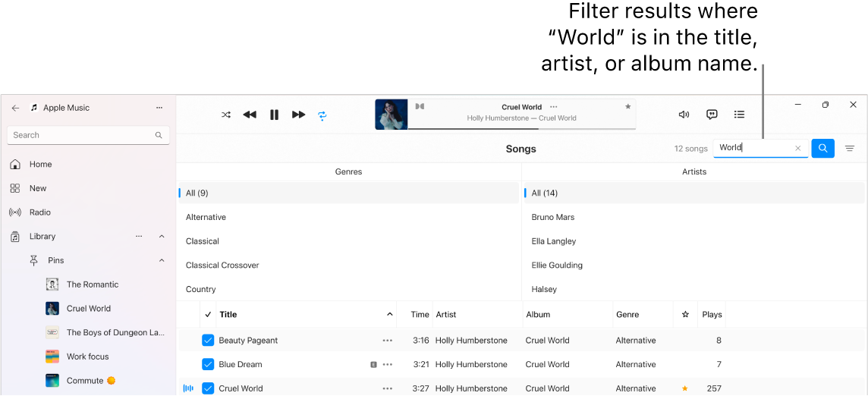This screenshot has width=868, height=396.
Task: Toggle repeat mode
Action: coord(322,115)
